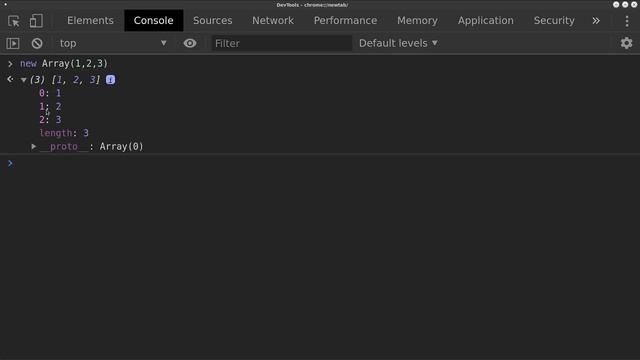Show the console sidebar
This screenshot has height=360, width=640.
(13, 43)
